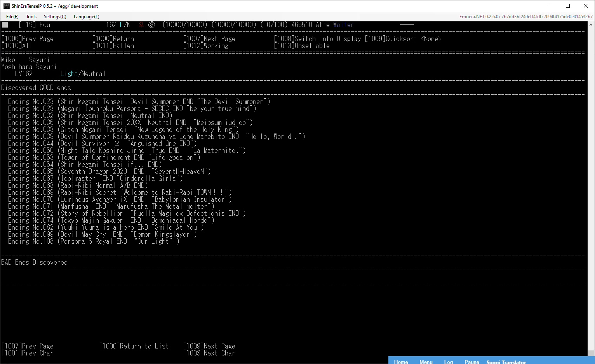Click Ending No.065 Seventh Dragon 2020
The image size is (595, 364).
110,172
